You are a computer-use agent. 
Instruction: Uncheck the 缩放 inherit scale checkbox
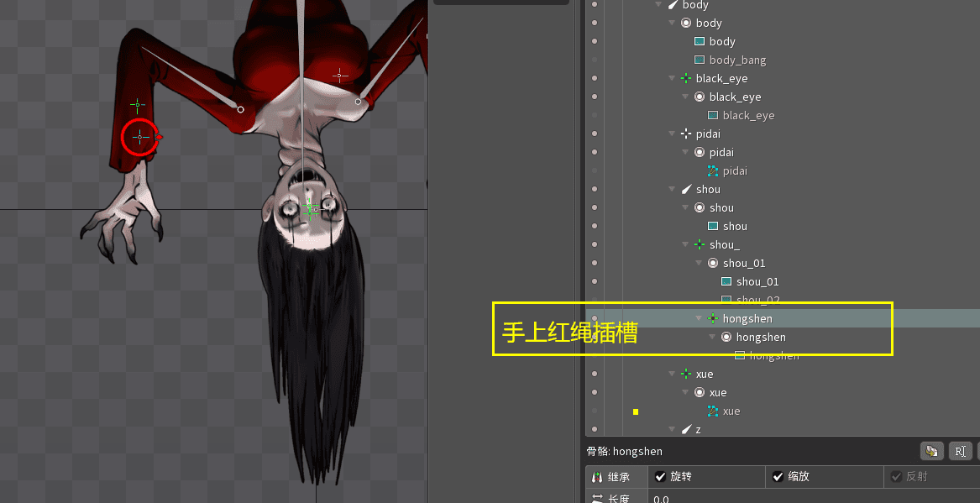click(x=778, y=477)
